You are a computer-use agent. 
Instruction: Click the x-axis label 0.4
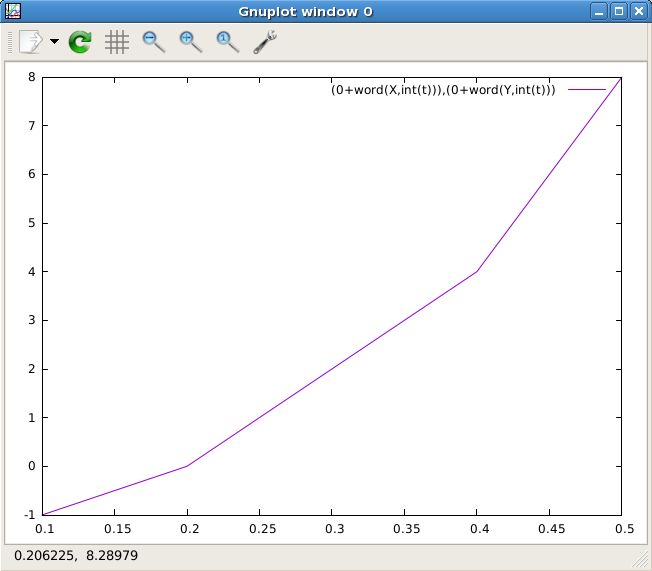coord(479,529)
